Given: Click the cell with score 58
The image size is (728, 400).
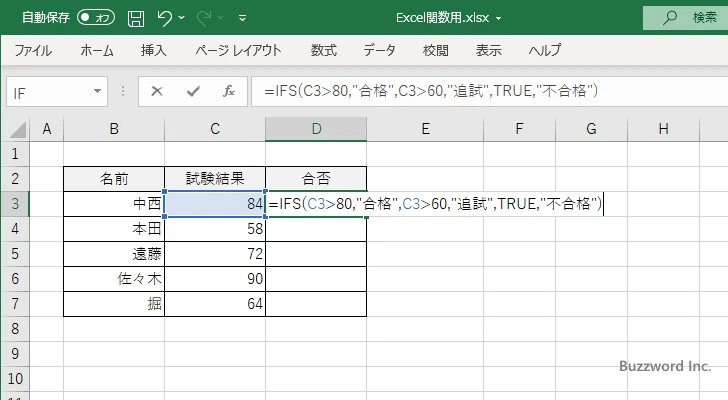Looking at the screenshot, I should [215, 229].
